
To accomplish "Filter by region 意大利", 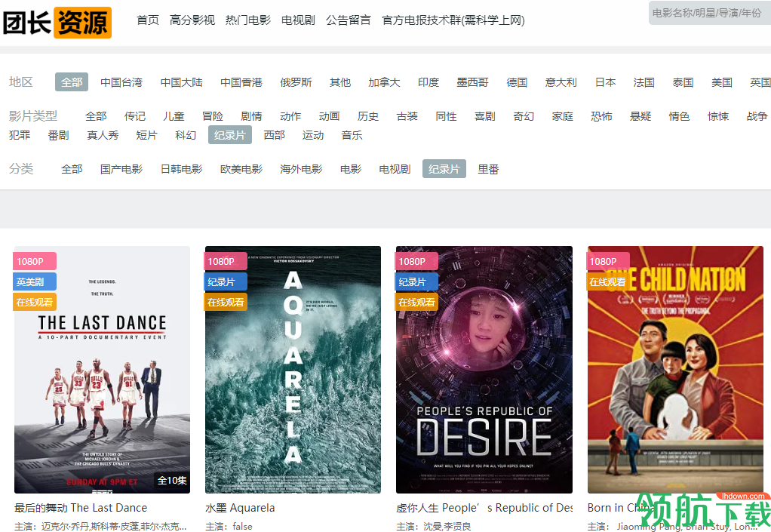I will [x=561, y=82].
